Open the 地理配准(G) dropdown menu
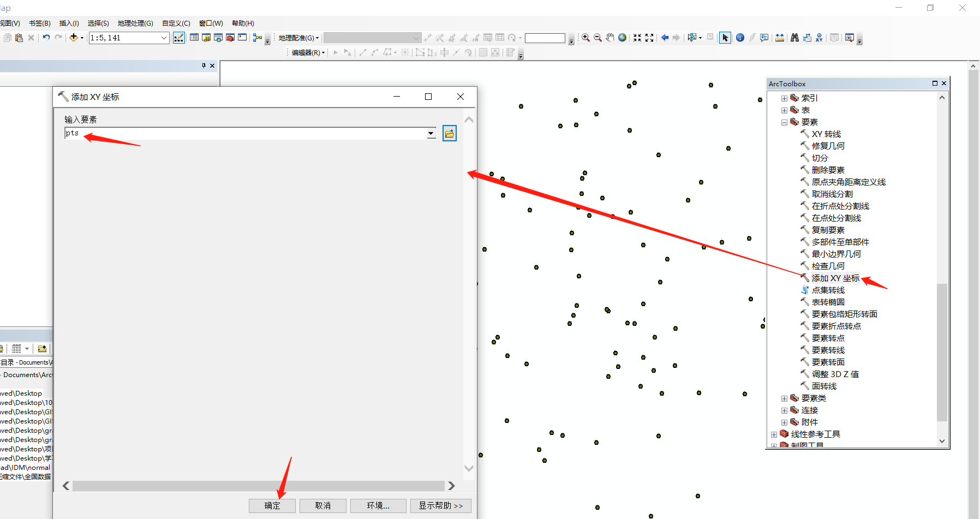980x519 pixels. 298,38
